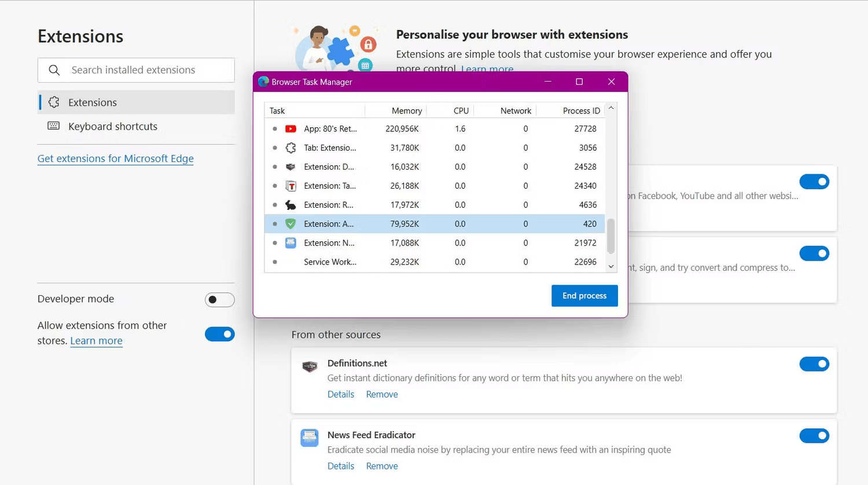Select the App: 80's Ret... process row
Viewport: 868px width, 485px height.
[435, 128]
